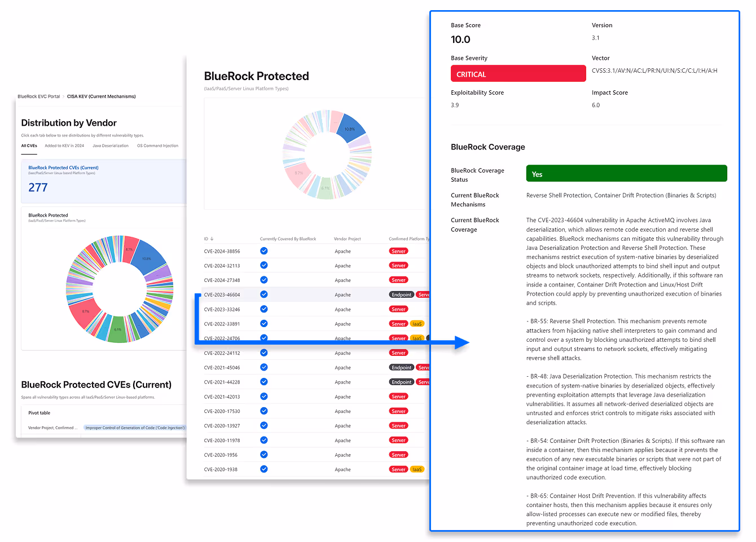Click red 8.7% slice in Distribution by Vendor donut
The width and height of the screenshot is (756, 542).
coord(86,313)
